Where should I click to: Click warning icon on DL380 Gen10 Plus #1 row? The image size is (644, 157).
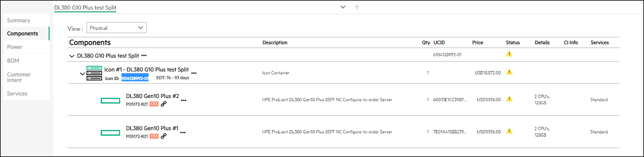509,131
